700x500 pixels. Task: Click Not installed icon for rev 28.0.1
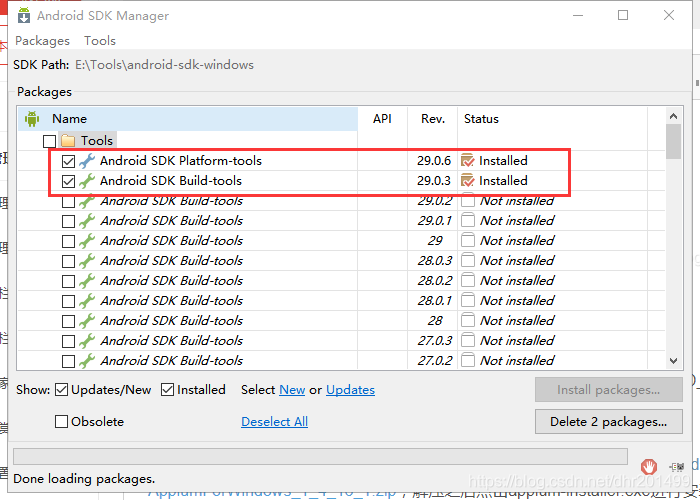[468, 301]
